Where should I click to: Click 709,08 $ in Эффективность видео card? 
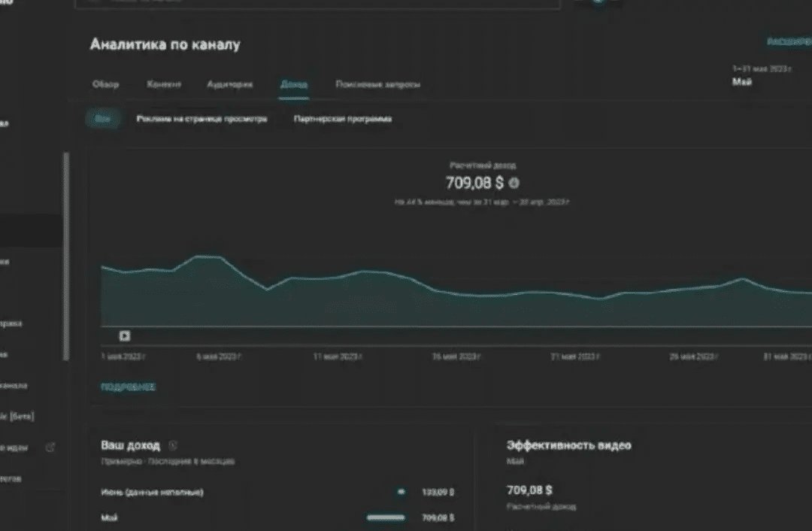529,490
